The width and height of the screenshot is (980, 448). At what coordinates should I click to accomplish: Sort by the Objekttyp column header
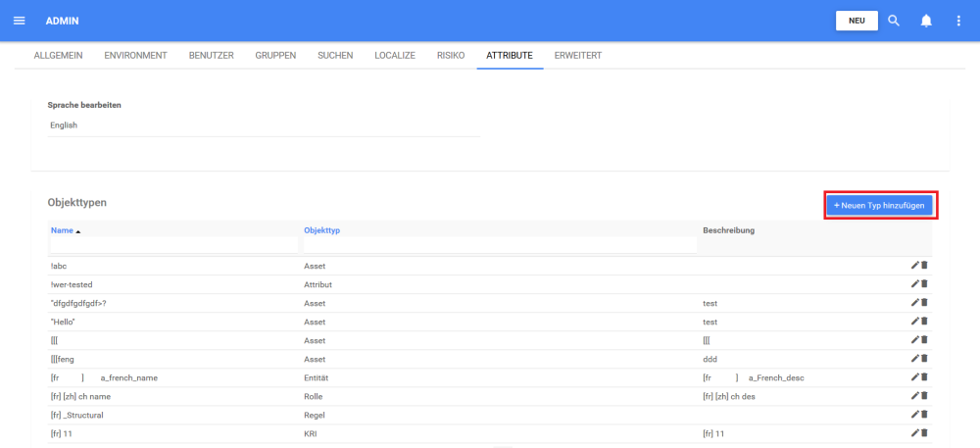pyautogui.click(x=321, y=230)
